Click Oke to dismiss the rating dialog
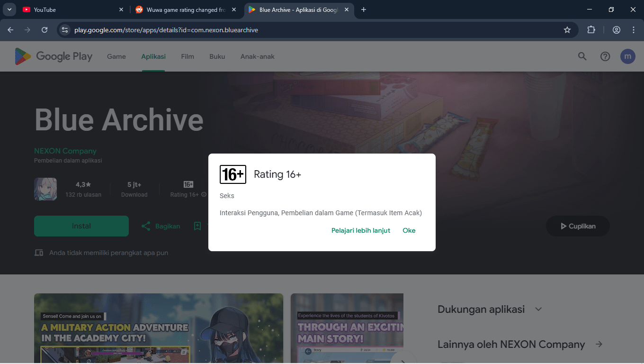This screenshot has height=364, width=644. [409, 230]
